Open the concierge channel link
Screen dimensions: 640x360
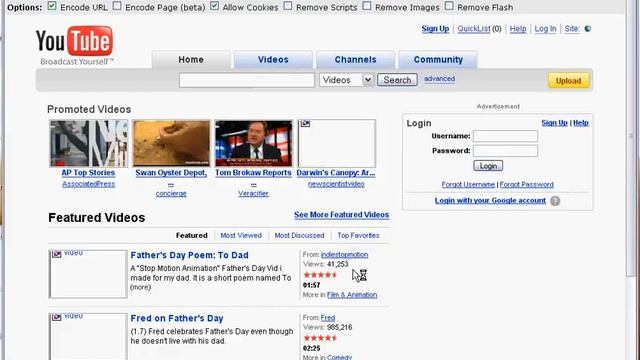171,193
